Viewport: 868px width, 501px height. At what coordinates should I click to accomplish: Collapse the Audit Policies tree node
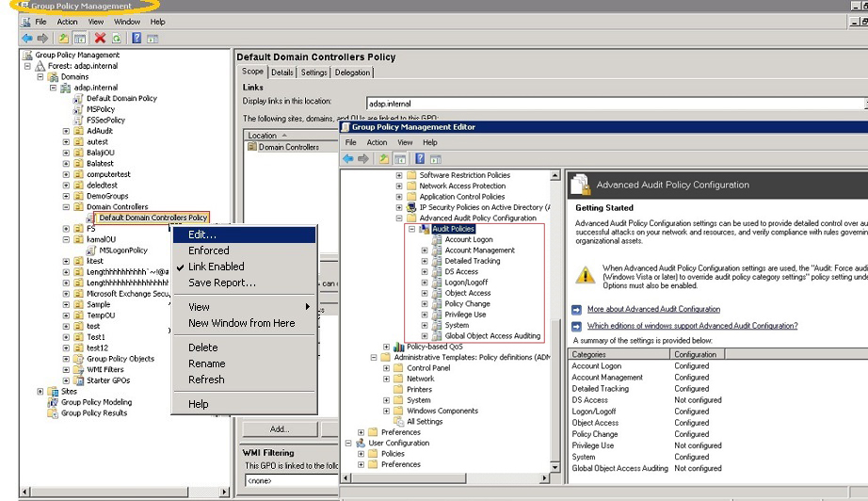coord(412,229)
